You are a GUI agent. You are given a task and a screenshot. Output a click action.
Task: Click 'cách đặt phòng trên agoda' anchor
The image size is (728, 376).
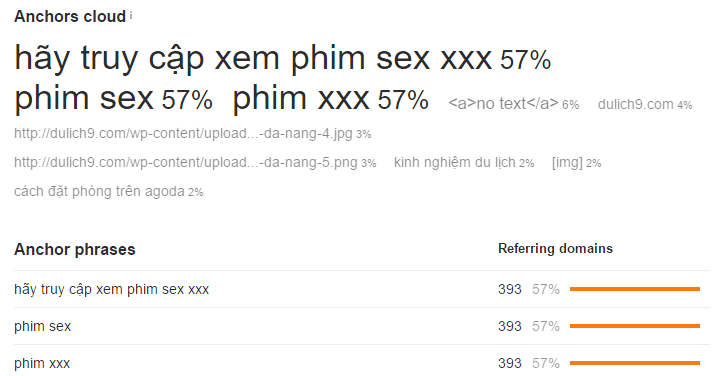click(x=99, y=191)
